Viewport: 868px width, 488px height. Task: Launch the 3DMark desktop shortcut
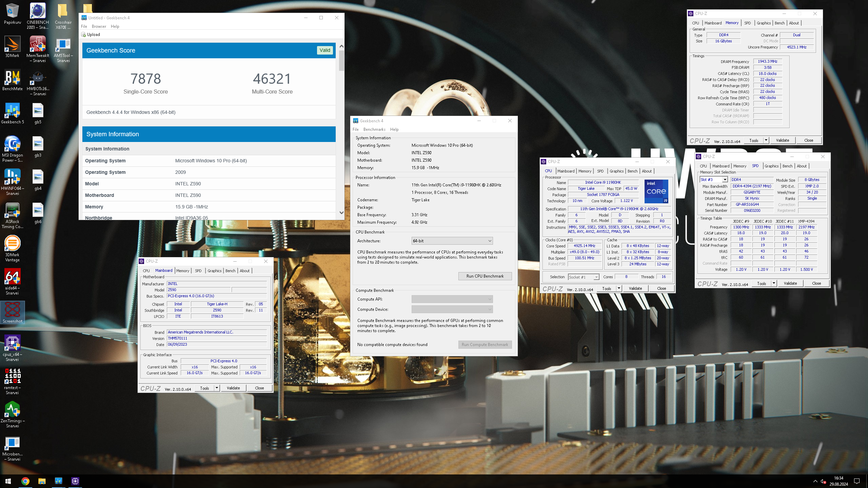point(12,47)
